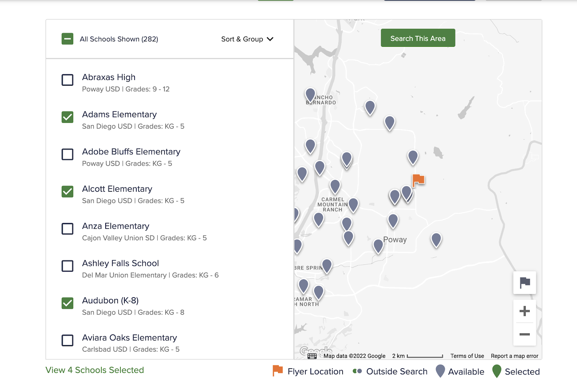Select pin beside Carmel Mountain Ranch label's right edge
The image size is (577, 392).
[353, 205]
